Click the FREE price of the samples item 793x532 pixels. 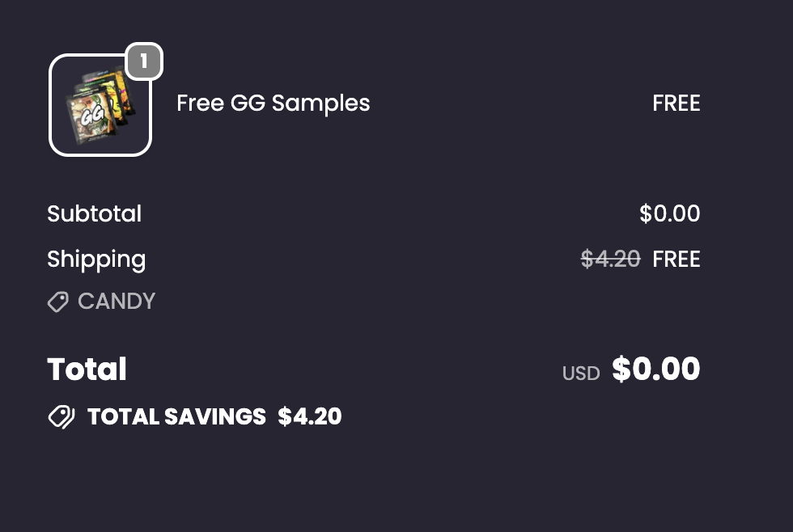[676, 103]
